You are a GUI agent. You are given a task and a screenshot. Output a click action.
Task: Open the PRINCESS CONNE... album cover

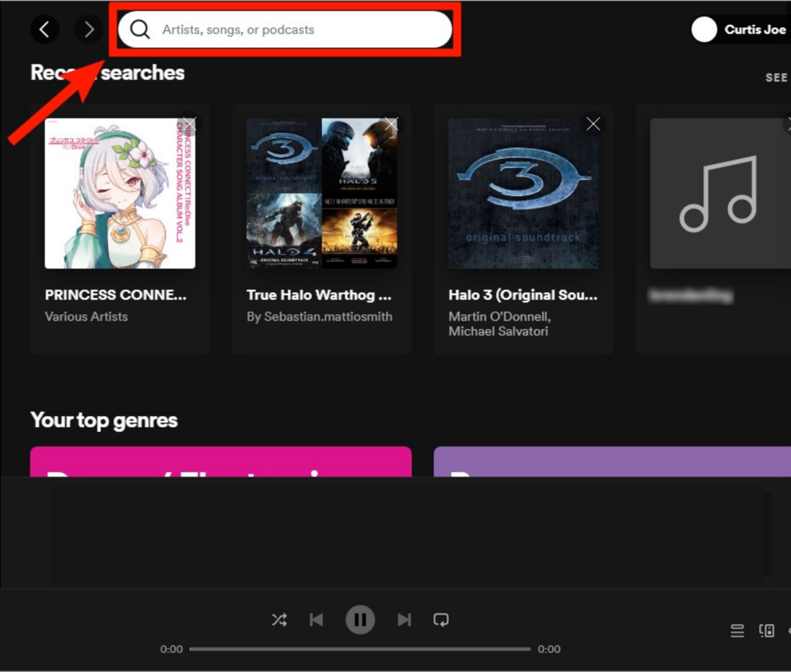coord(120,193)
